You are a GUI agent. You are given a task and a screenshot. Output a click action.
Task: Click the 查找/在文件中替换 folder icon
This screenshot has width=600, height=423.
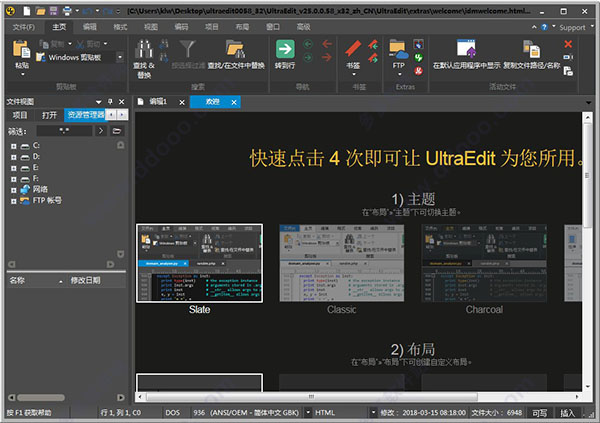pyautogui.click(x=235, y=49)
